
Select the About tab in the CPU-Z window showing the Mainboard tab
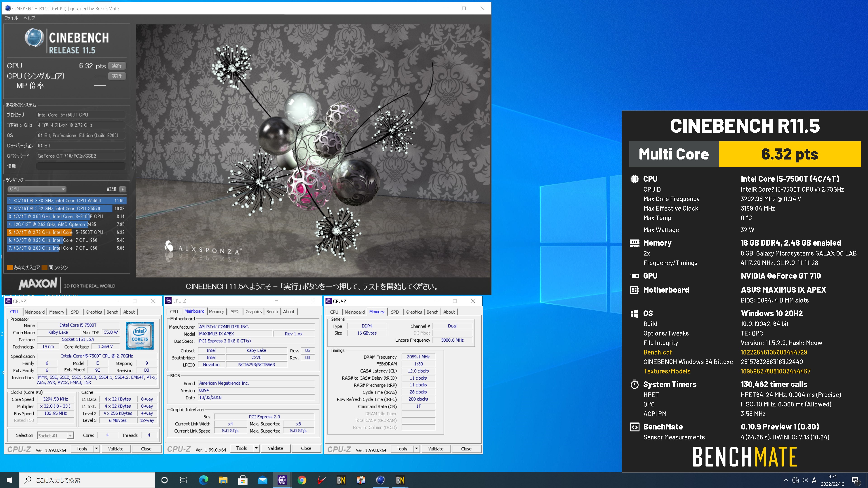coord(289,312)
